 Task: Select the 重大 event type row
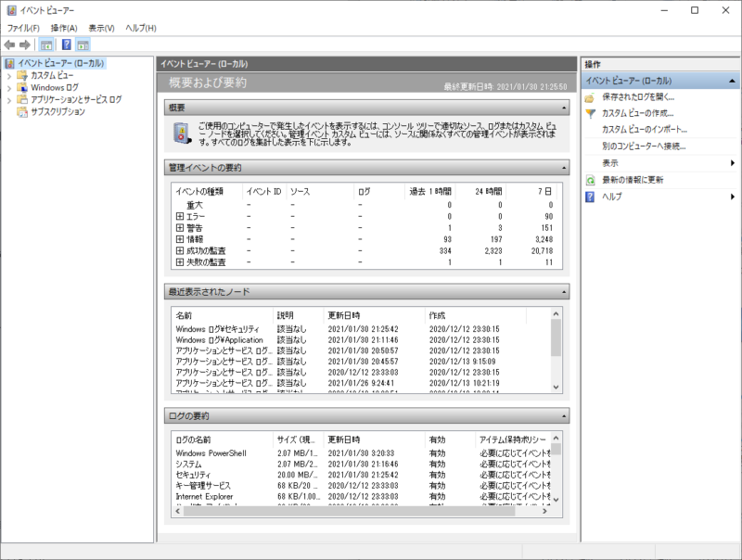pyautogui.click(x=365, y=205)
